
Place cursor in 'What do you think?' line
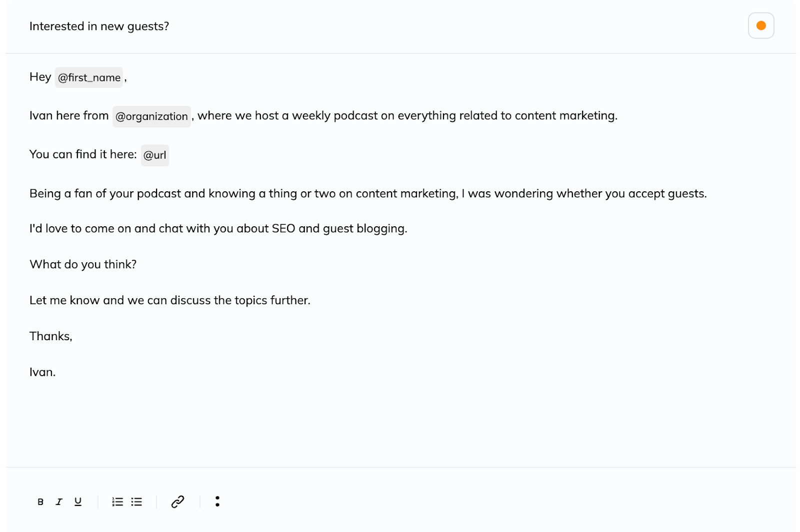click(83, 264)
